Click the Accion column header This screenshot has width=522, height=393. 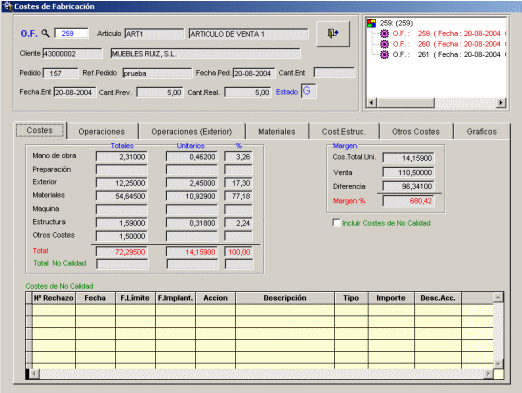pyautogui.click(x=215, y=298)
